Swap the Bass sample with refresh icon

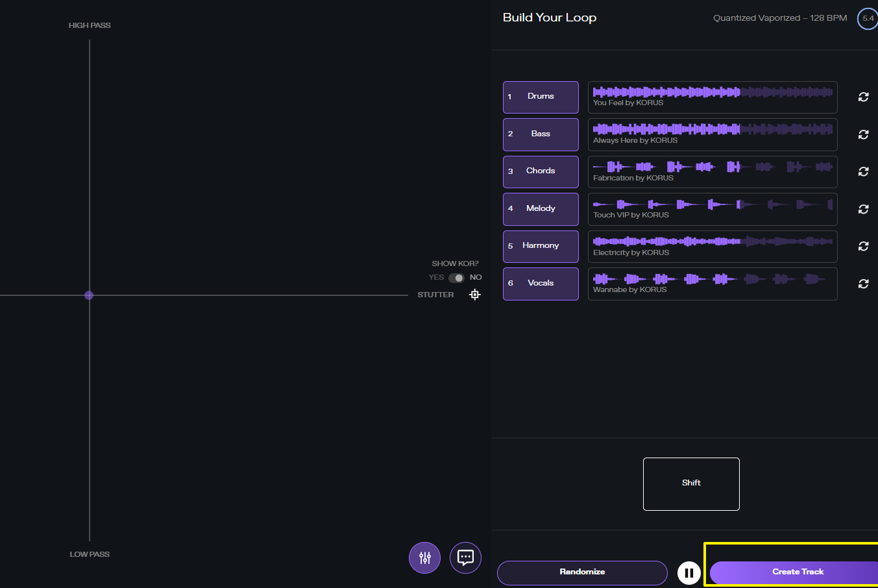click(863, 134)
